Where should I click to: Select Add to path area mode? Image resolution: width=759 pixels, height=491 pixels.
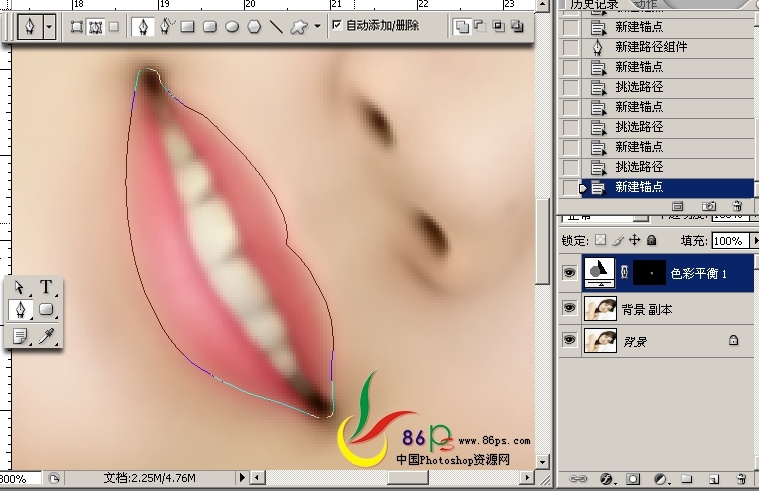click(x=463, y=26)
